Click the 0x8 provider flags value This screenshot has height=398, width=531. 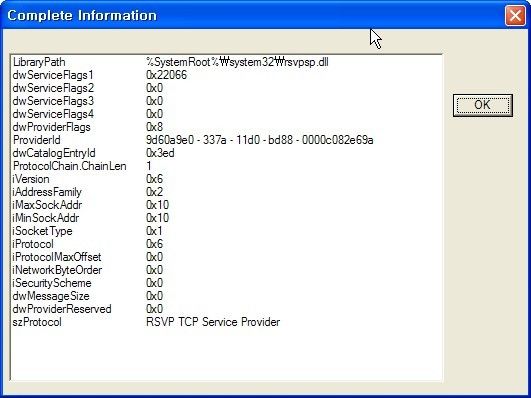154,127
